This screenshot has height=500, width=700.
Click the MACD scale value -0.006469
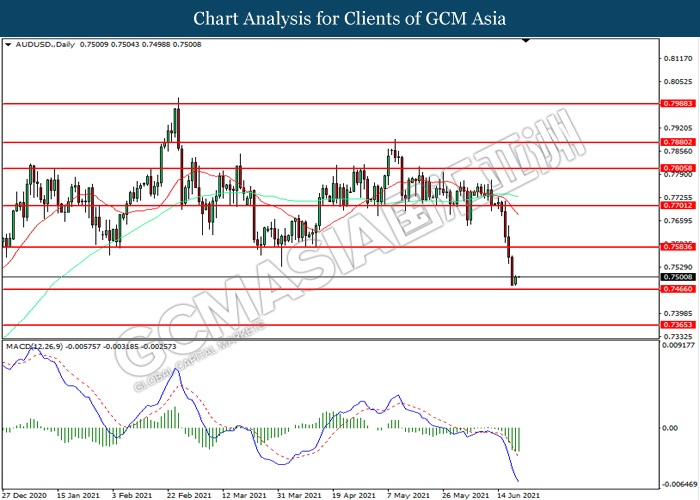coord(679,484)
